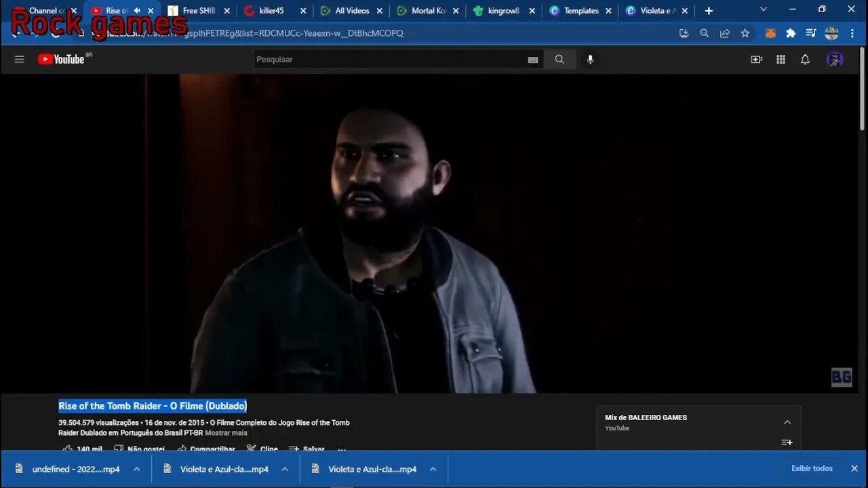The image size is (868, 488).
Task: Switch to the kingrow8 tab
Action: click(x=503, y=11)
